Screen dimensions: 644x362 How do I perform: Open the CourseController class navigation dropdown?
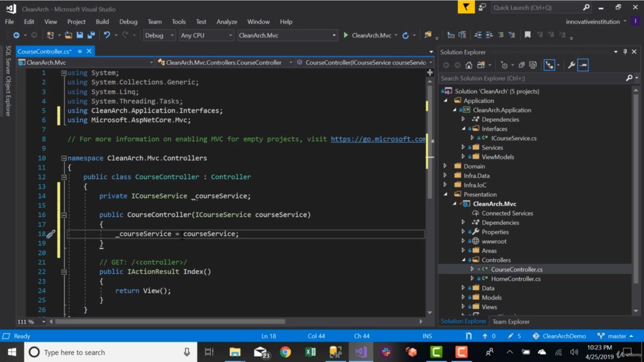point(225,62)
